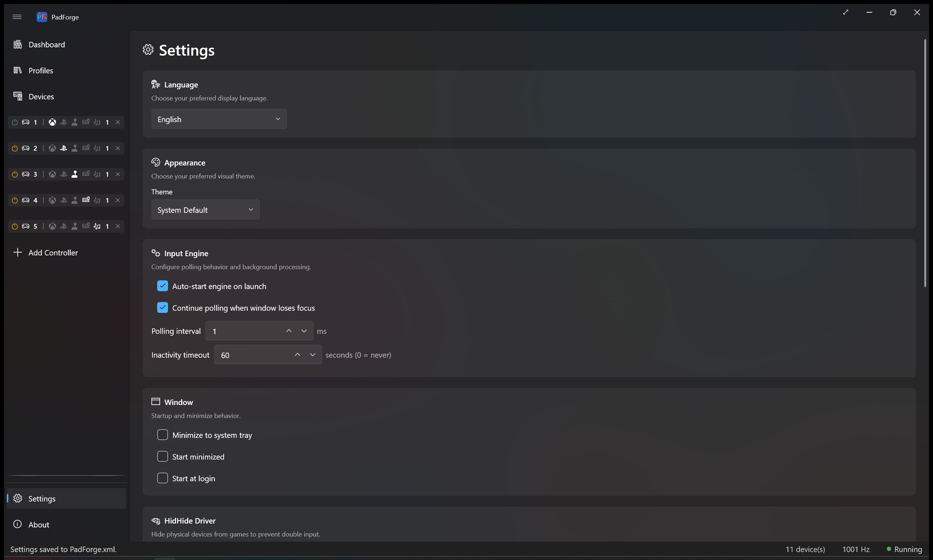The height and width of the screenshot is (560, 933).
Task: Decrease the polling interval value
Action: pos(304,331)
